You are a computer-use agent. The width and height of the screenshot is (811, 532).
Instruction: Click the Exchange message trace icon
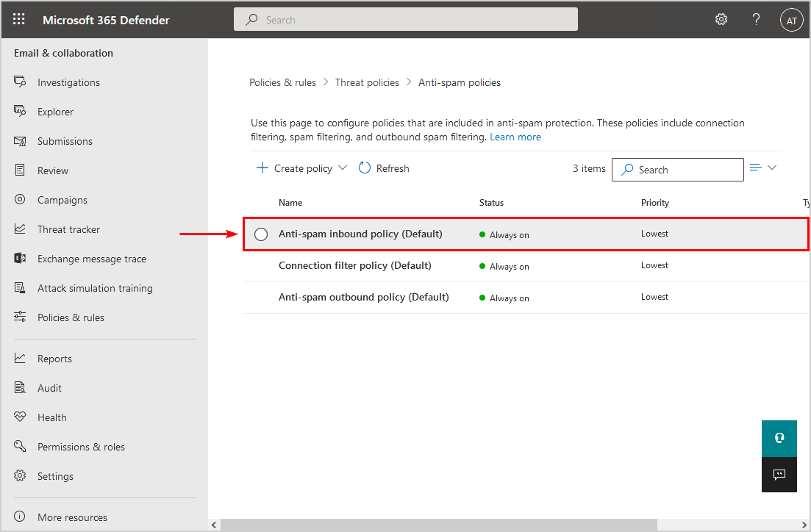(20, 258)
